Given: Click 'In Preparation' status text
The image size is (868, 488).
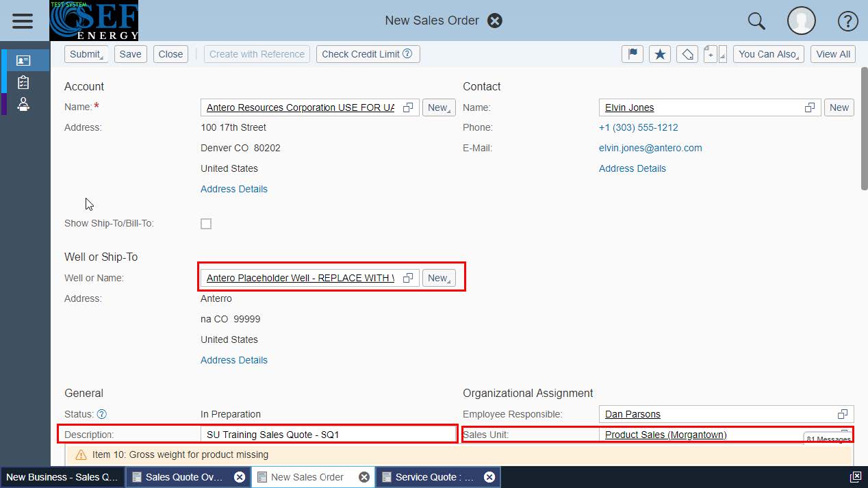Looking at the screenshot, I should click(231, 414).
